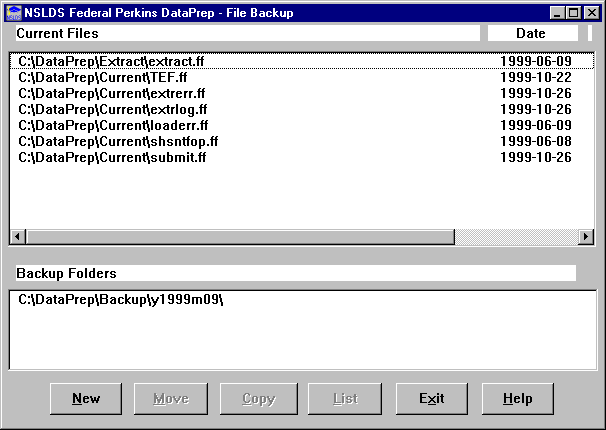606x430 pixels.
Task: Click scrollbar track right of the thumb
Action: pyautogui.click(x=516, y=236)
